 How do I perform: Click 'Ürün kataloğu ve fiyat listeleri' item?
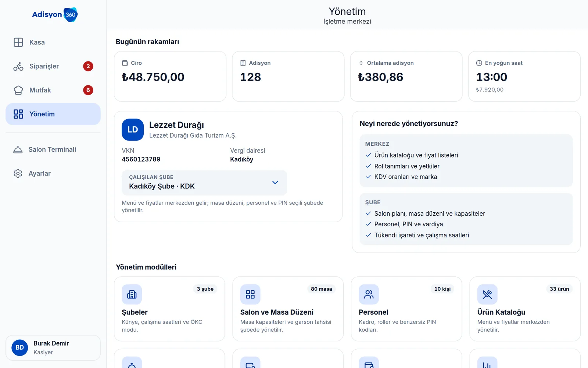pyautogui.click(x=416, y=155)
